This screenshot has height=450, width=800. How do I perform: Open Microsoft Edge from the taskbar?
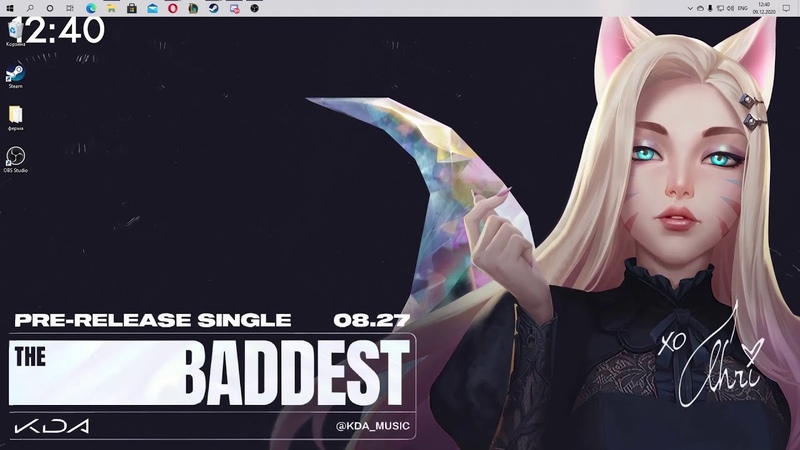click(90, 8)
